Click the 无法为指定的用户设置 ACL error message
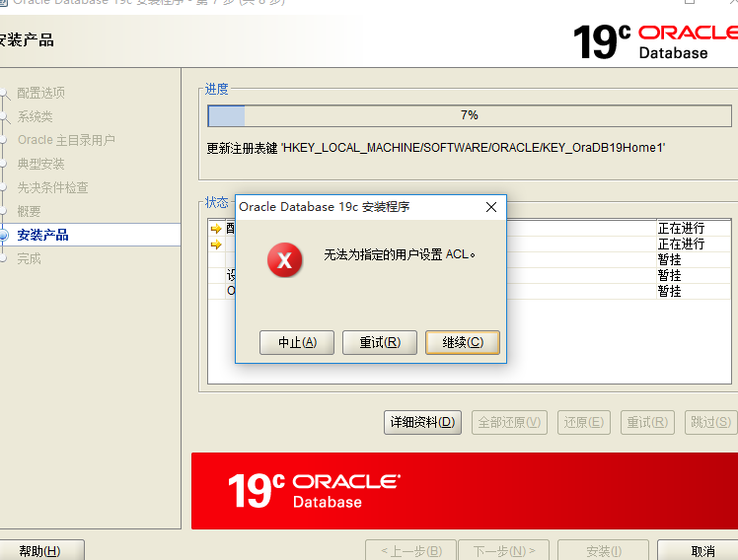The image size is (738, 560). click(x=400, y=254)
